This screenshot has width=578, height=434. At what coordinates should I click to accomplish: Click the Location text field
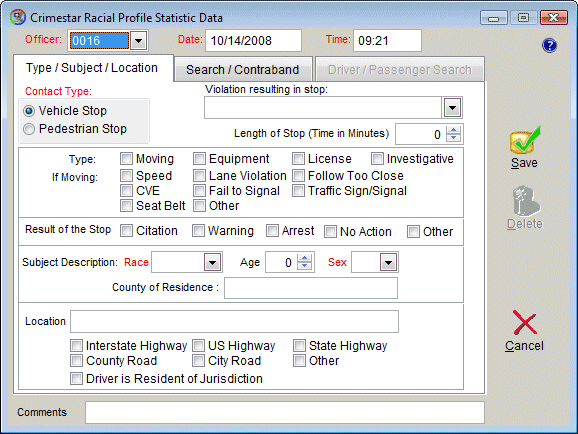click(234, 322)
